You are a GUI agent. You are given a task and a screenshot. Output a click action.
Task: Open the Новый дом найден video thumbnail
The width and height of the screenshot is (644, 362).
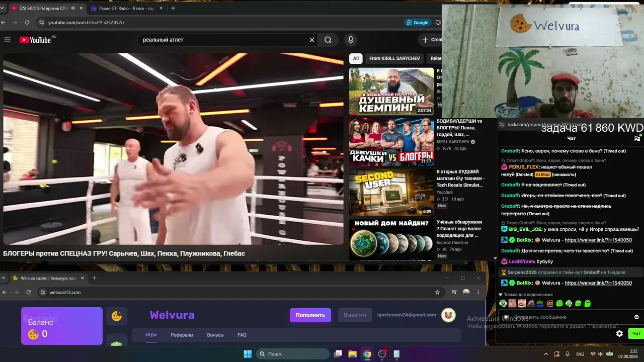[391, 240]
